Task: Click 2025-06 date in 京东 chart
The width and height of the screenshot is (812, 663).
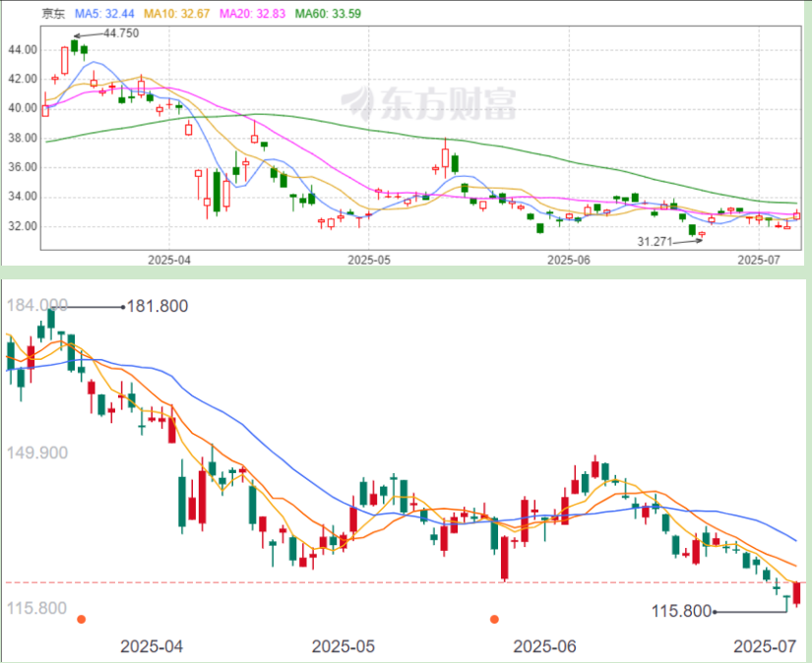Action: [x=569, y=260]
